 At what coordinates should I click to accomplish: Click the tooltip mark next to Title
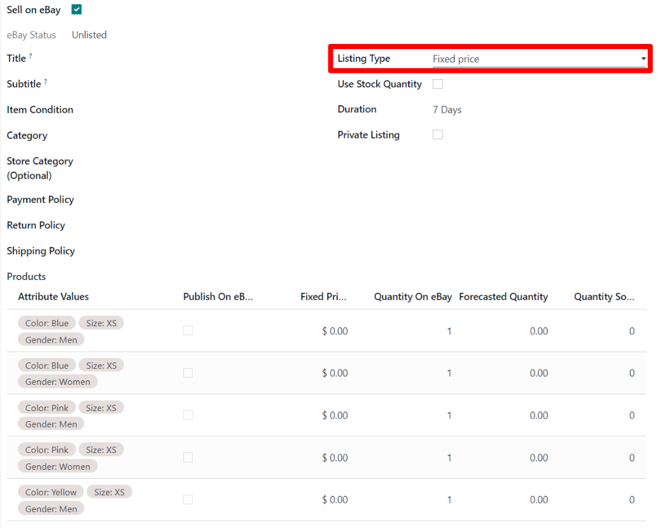pos(31,57)
